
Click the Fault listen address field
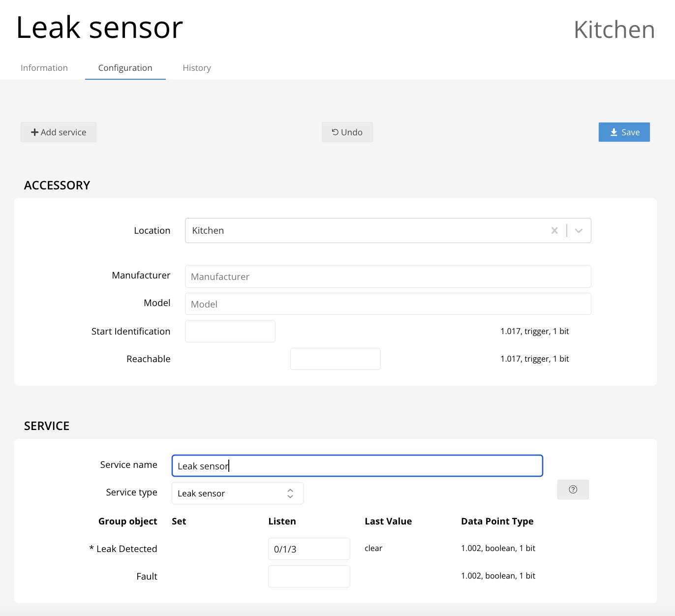pyautogui.click(x=309, y=577)
